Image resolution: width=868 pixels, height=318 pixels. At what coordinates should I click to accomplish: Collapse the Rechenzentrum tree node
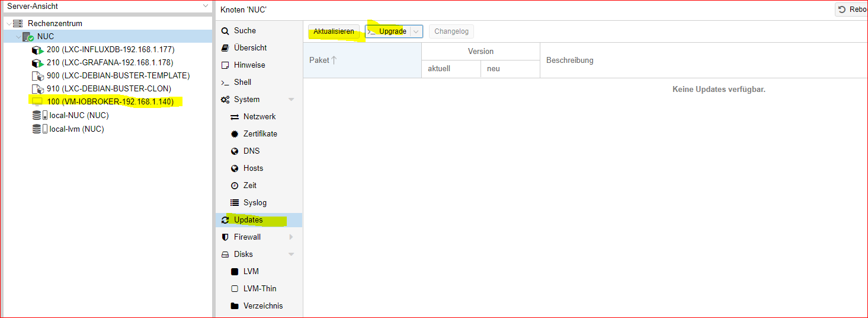(8, 24)
